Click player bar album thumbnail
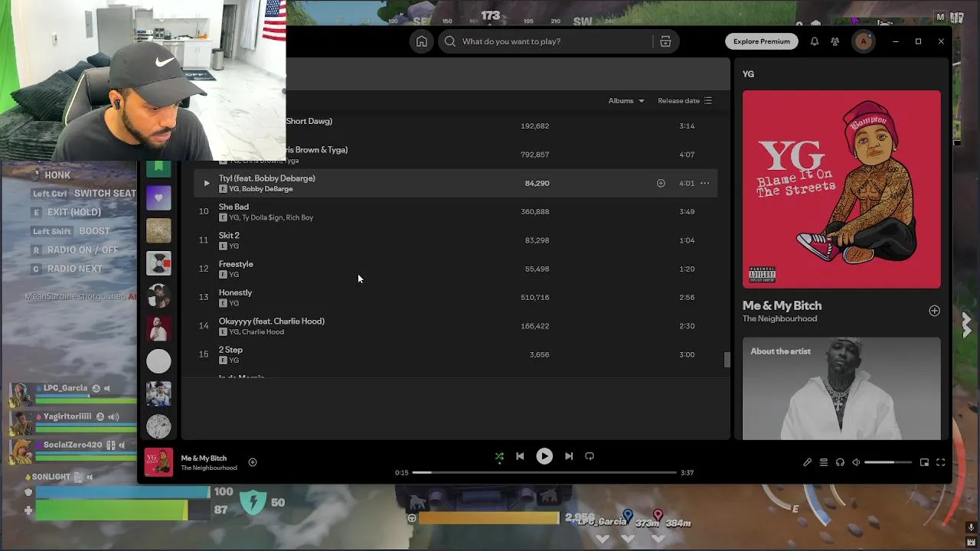The image size is (980, 551). pyautogui.click(x=158, y=461)
